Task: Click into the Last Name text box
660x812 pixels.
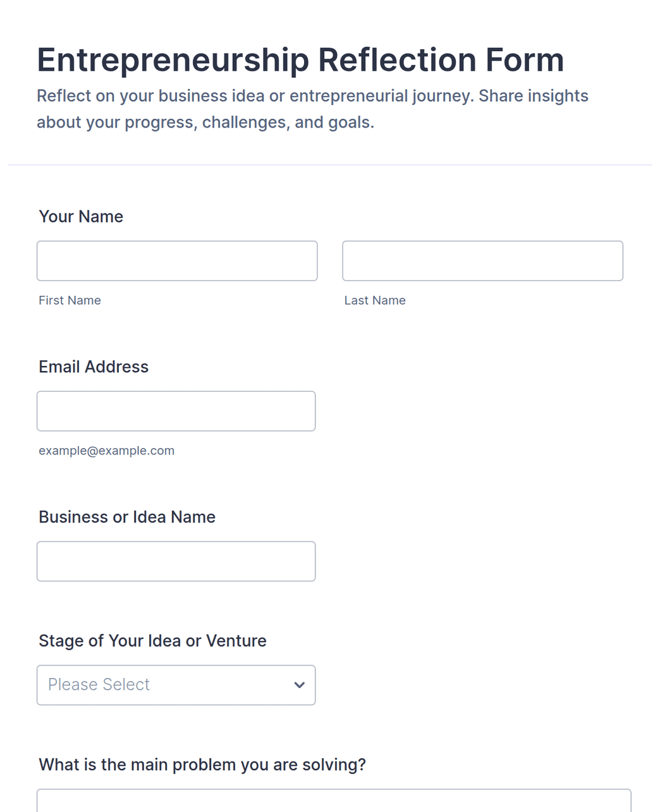Action: 482,261
